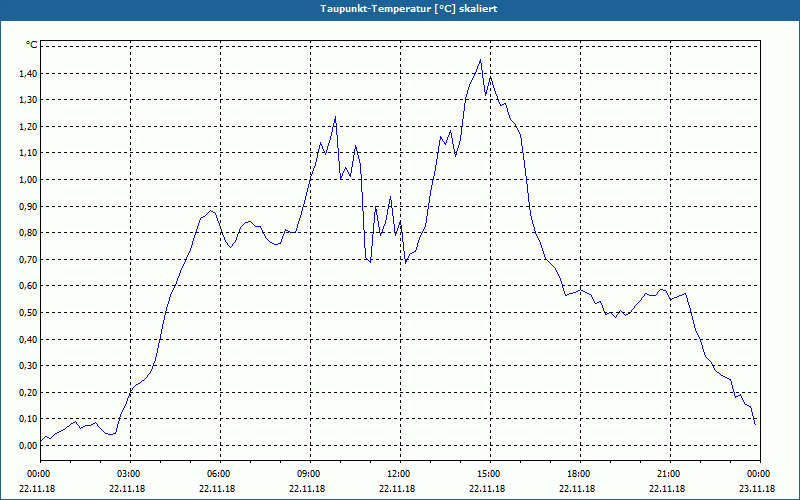Click the '22.11.18' date below 09:00
Screen dimensions: 800x500
(x=308, y=489)
